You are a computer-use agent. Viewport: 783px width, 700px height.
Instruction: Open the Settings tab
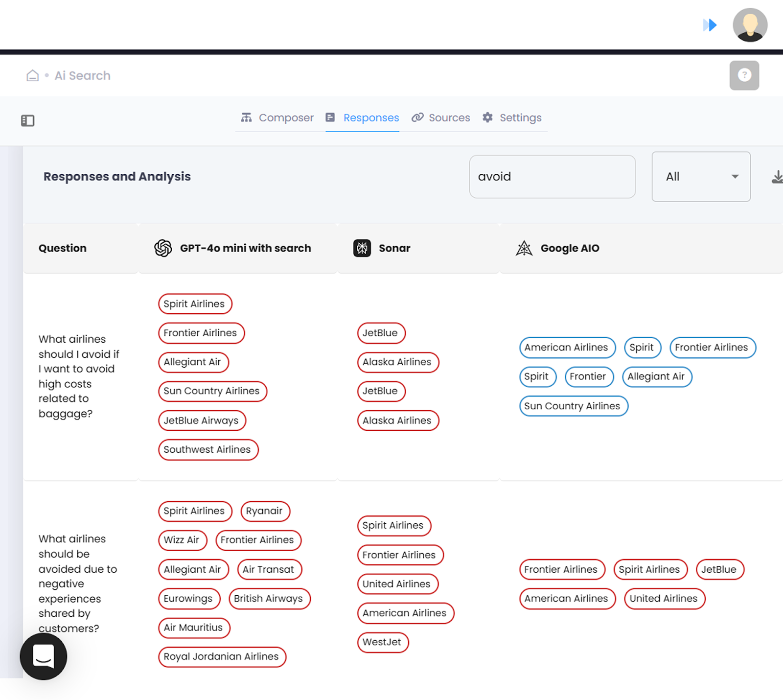tap(512, 117)
